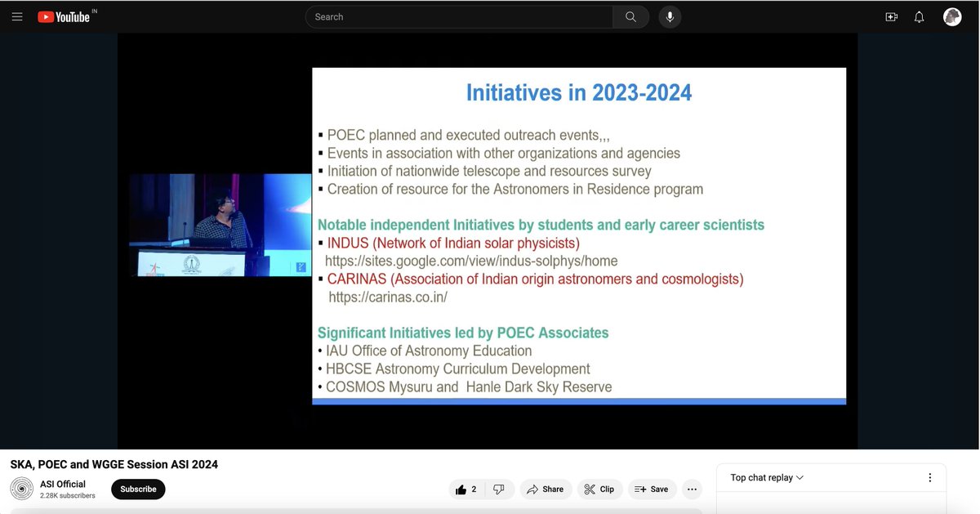Open the ASI Official channel avatar
Image resolution: width=980 pixels, height=514 pixels.
click(x=22, y=489)
